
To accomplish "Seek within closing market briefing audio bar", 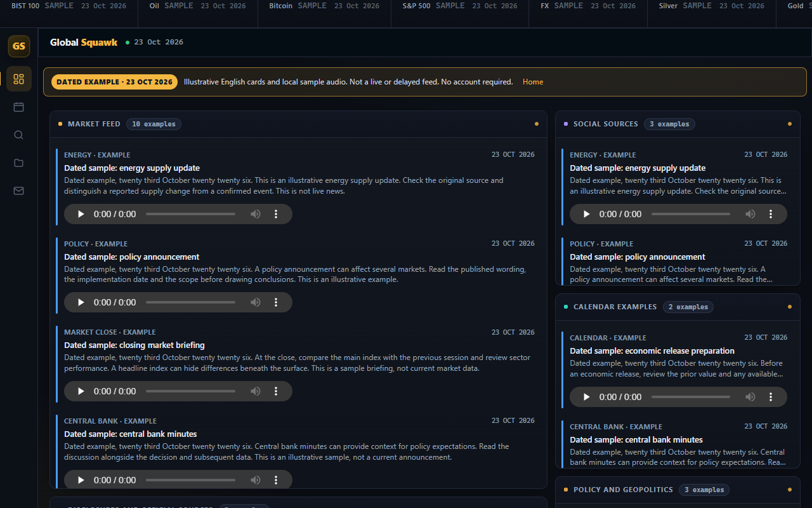I will click(190, 391).
